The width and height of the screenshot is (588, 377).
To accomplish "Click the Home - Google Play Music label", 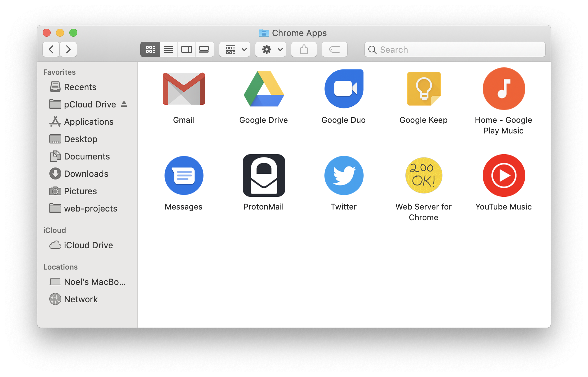I will 504,125.
